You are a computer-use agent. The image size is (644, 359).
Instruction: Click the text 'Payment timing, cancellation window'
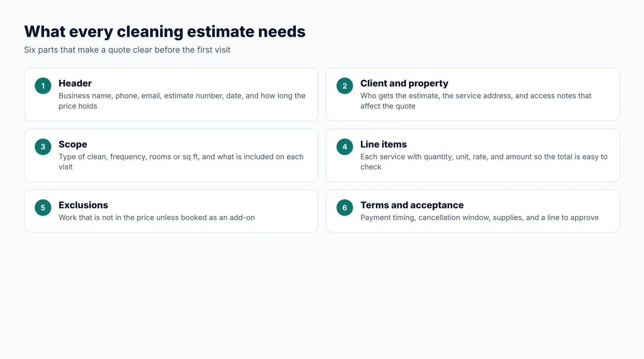click(x=425, y=218)
